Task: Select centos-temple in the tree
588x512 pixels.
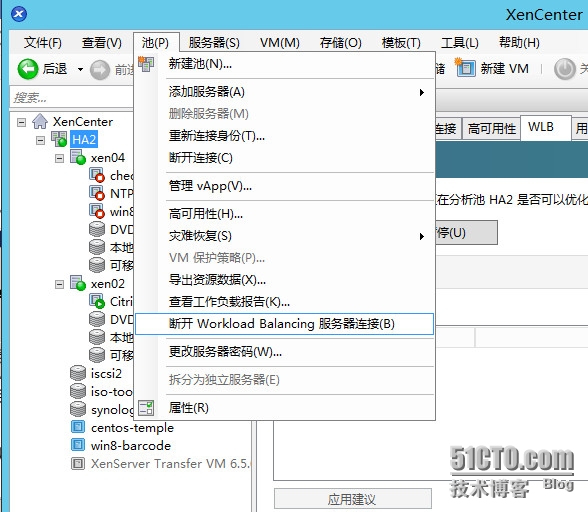Action: [132, 428]
